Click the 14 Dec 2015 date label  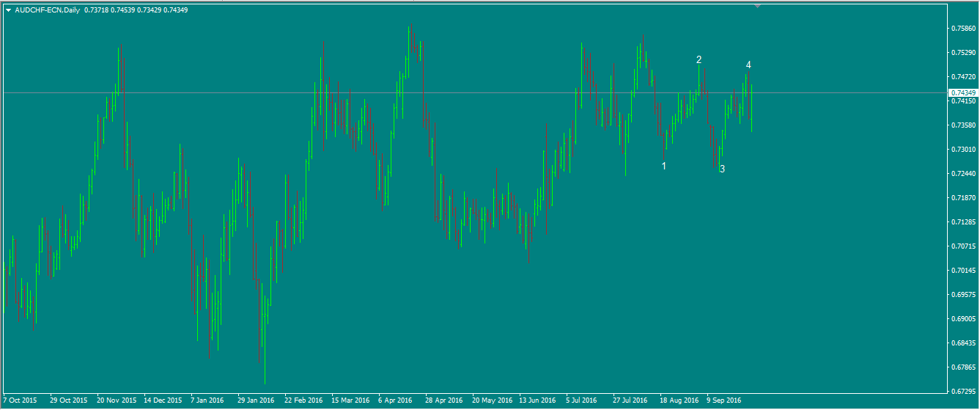pos(163,401)
